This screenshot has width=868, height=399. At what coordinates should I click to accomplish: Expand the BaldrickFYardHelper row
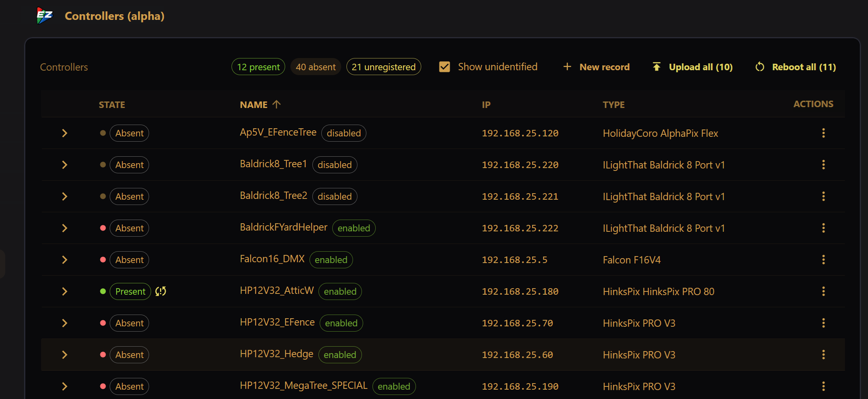(x=65, y=228)
